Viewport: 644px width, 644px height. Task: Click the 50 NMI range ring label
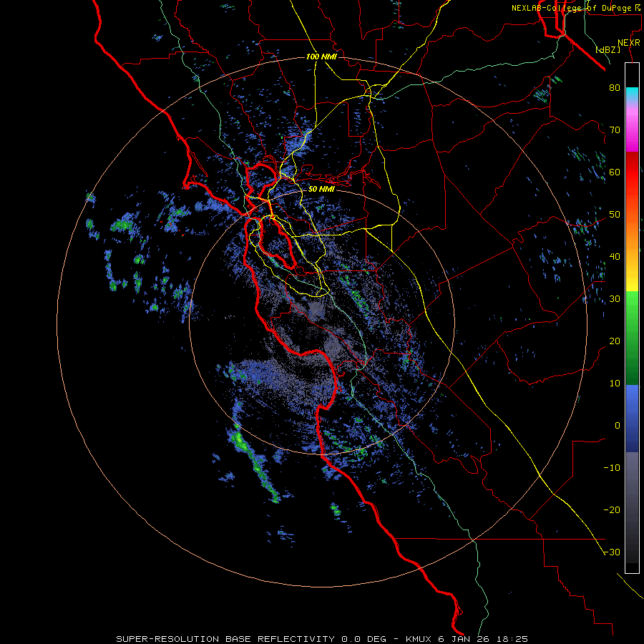pos(321,189)
